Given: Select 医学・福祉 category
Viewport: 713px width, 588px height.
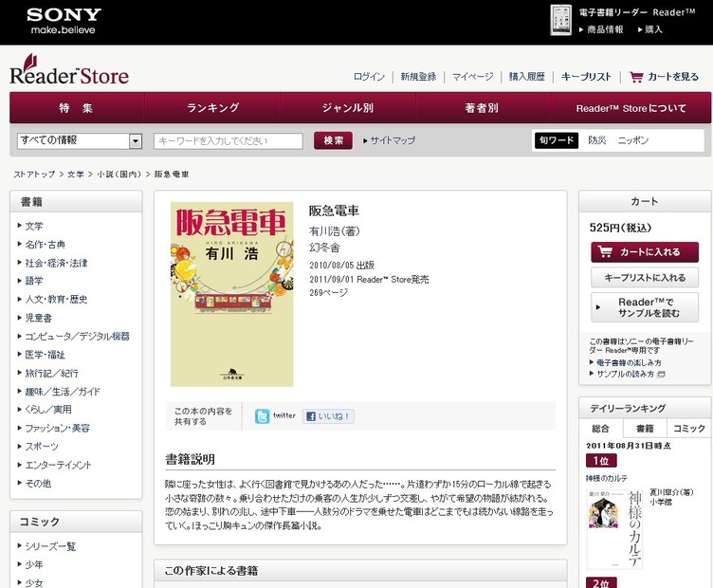Looking at the screenshot, I should tap(45, 355).
